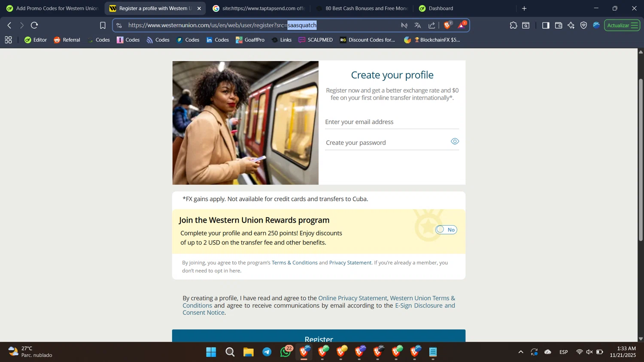Open the BlockchainFX bookmark
The width and height of the screenshot is (644, 362).
click(x=432, y=40)
